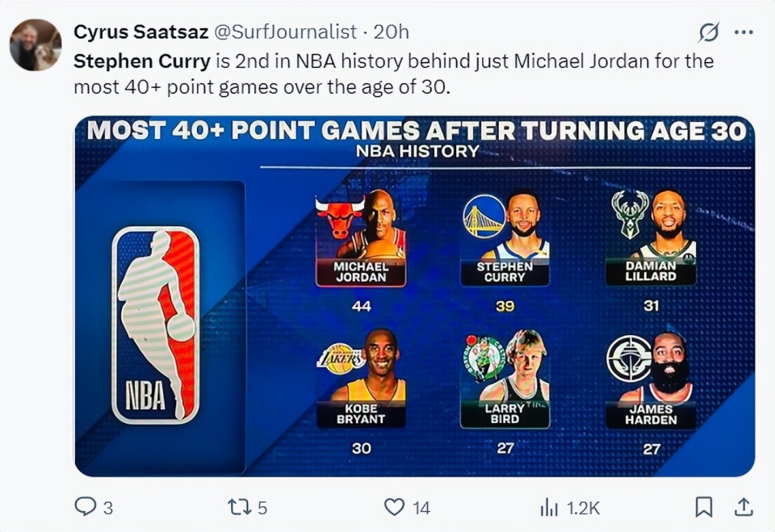Screen dimensions: 775x532
Task: Click the James Harden player card
Action: 651,378
